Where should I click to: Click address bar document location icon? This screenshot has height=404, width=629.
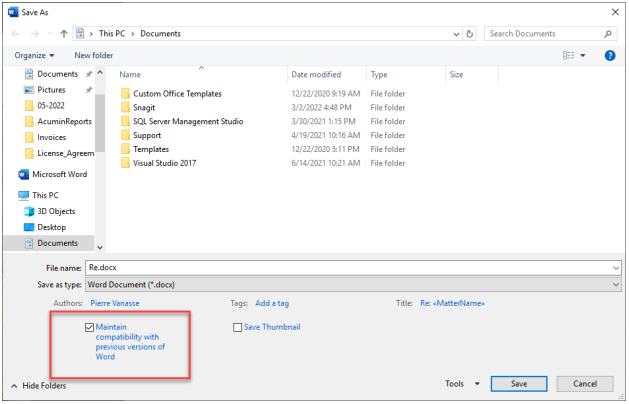(80, 34)
